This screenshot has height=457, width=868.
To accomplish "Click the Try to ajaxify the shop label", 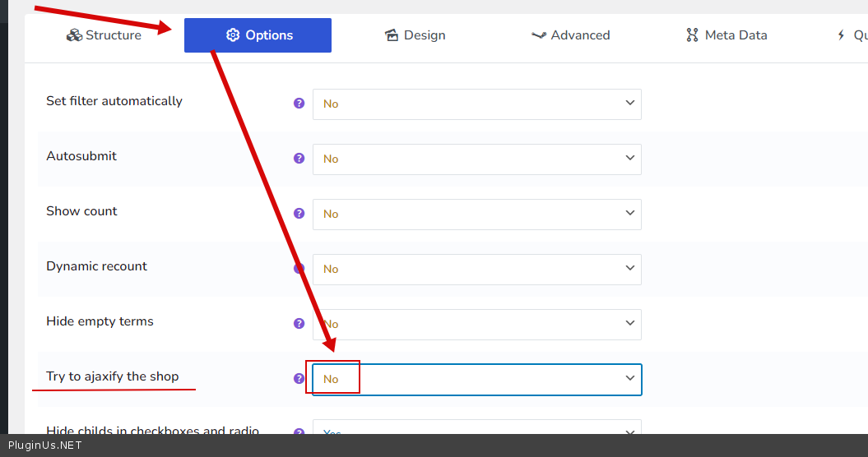I will [x=112, y=376].
